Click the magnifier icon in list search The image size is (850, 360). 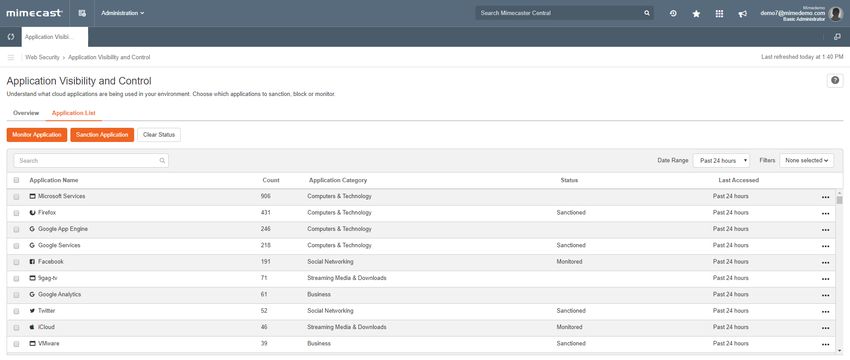click(x=162, y=160)
